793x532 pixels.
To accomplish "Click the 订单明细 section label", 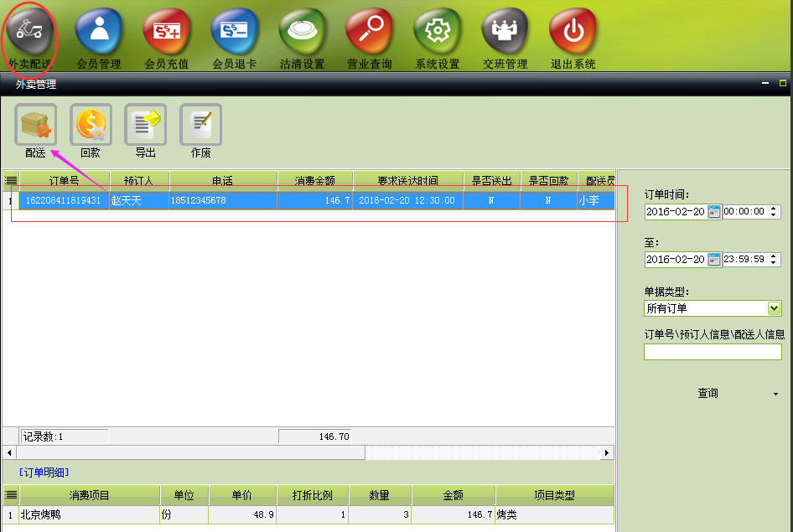I will pyautogui.click(x=44, y=473).
